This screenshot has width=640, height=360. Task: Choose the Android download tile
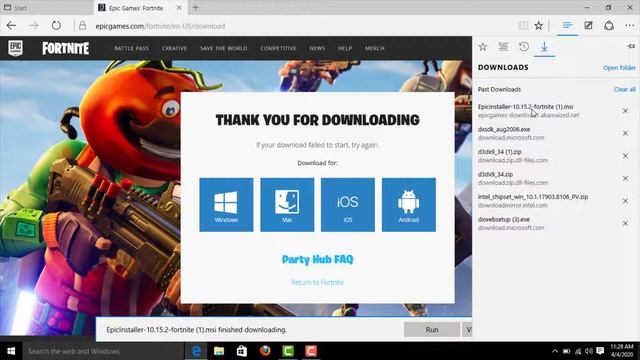click(x=409, y=204)
